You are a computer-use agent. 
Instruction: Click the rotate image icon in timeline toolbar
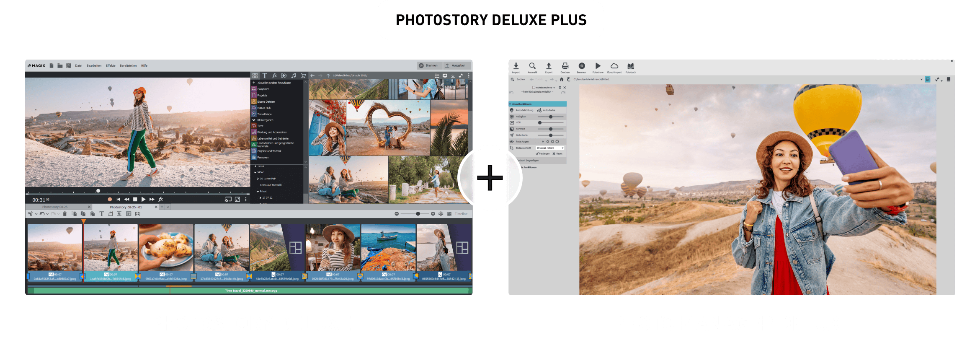(111, 214)
